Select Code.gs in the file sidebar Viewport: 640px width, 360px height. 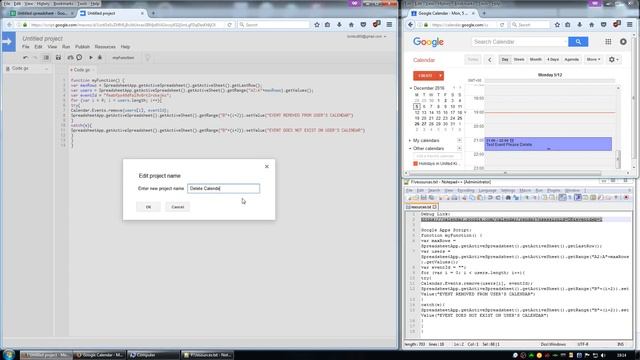tap(20, 69)
